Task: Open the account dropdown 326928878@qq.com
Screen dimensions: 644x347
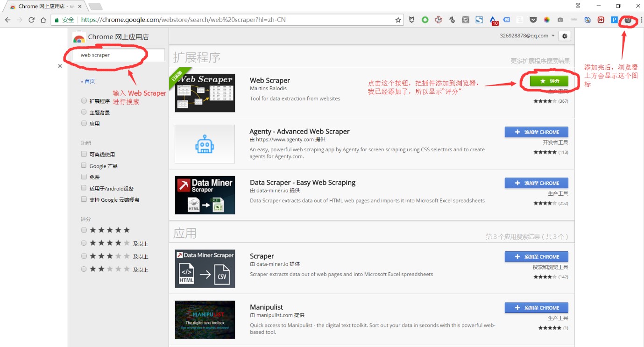Action: 527,36
